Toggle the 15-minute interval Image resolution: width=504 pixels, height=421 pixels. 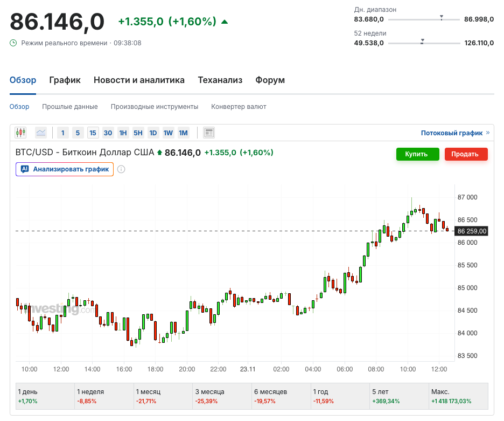[93, 133]
